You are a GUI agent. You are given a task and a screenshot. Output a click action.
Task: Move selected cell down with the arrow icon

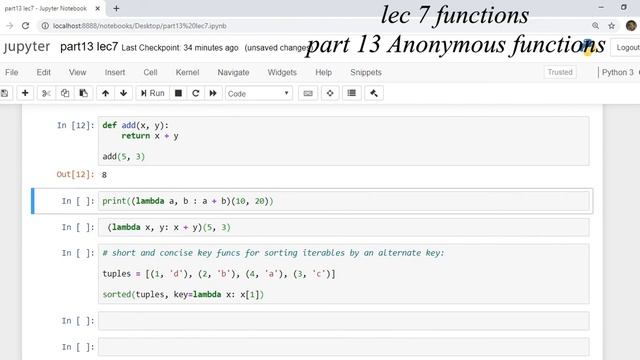pos(124,93)
